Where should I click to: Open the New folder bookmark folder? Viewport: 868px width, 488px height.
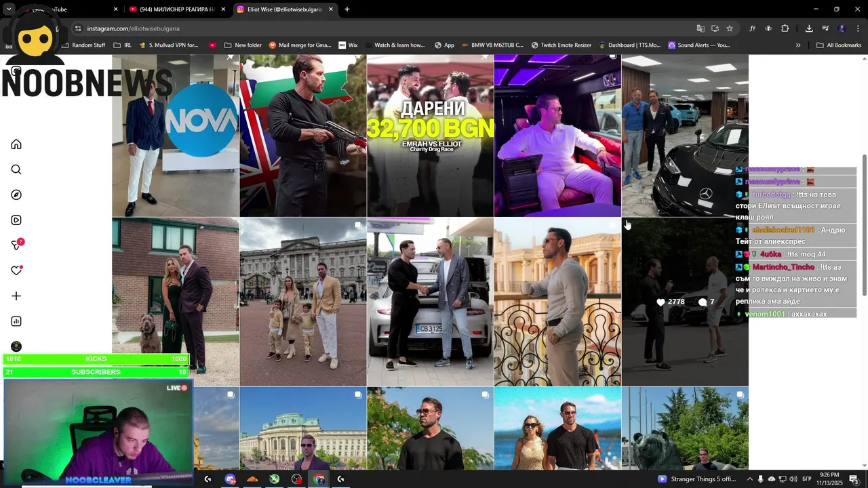tap(243, 45)
